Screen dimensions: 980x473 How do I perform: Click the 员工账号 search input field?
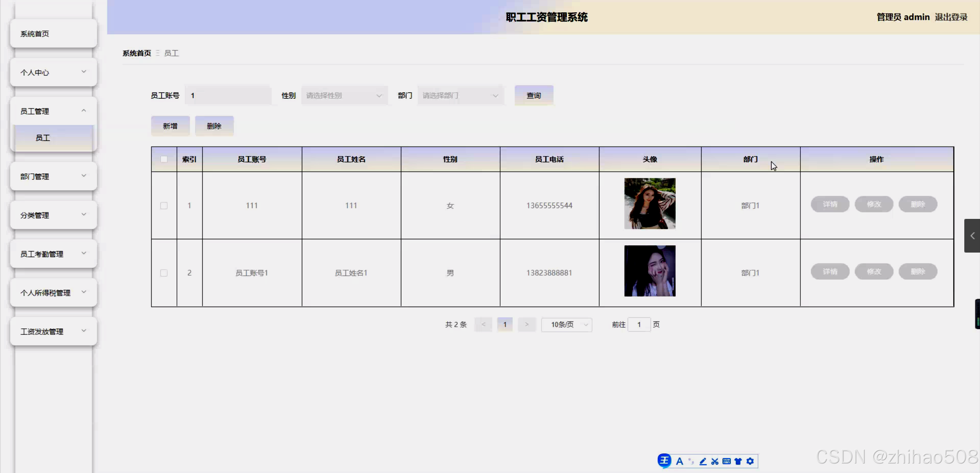(x=228, y=96)
